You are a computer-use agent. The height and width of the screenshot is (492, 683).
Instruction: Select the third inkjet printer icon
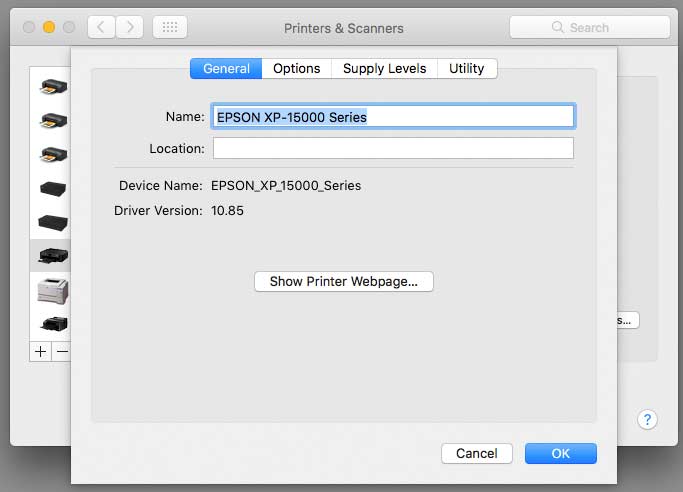pos(53,155)
